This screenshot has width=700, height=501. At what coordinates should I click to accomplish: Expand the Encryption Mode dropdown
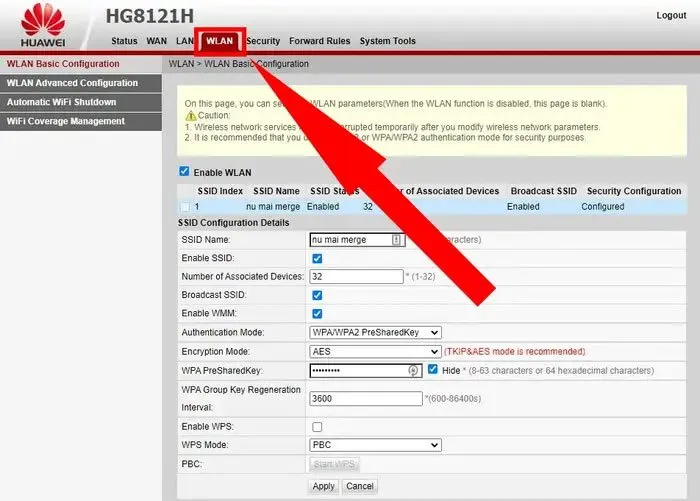point(376,351)
